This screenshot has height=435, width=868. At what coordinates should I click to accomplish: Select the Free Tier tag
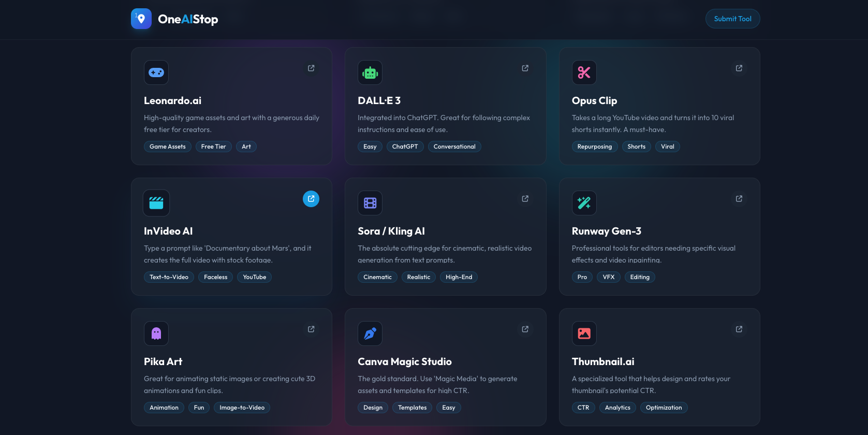coord(214,147)
